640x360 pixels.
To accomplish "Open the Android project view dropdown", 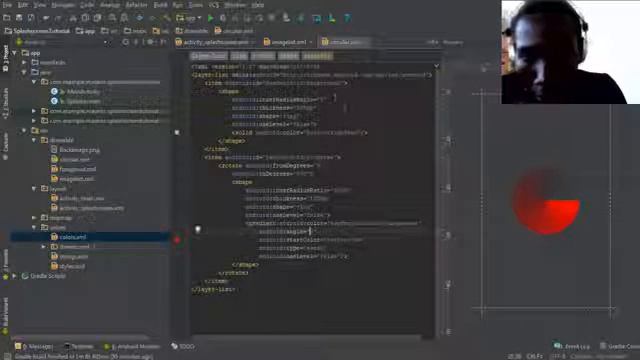I will click(62, 42).
